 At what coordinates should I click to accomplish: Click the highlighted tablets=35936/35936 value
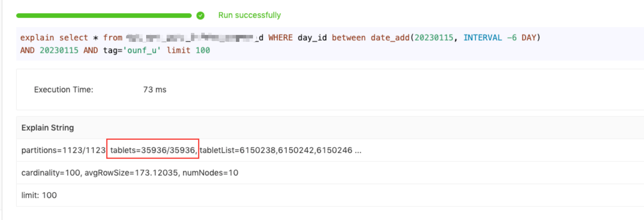click(x=152, y=150)
